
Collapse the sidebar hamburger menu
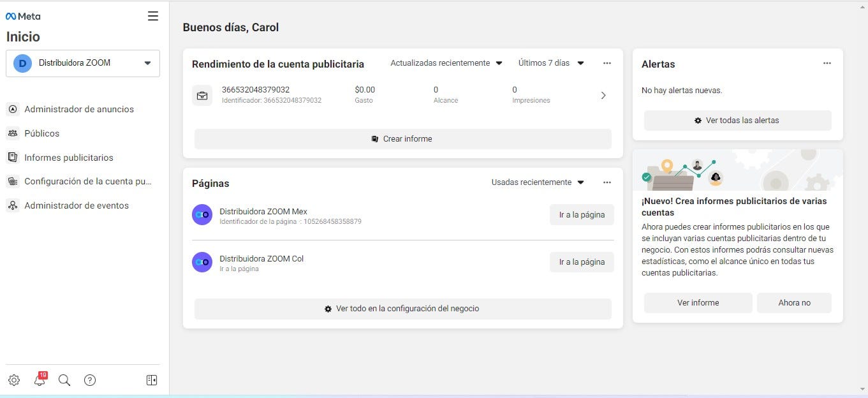(x=153, y=16)
